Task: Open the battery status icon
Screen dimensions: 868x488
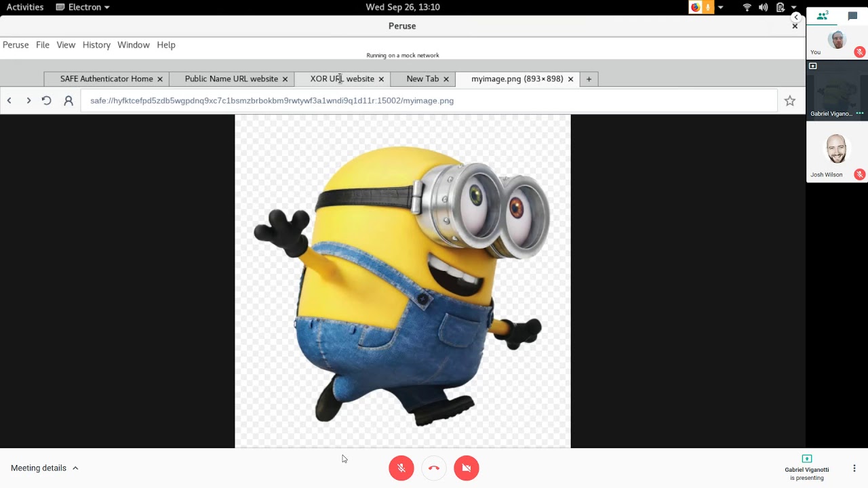Action: 781,7
